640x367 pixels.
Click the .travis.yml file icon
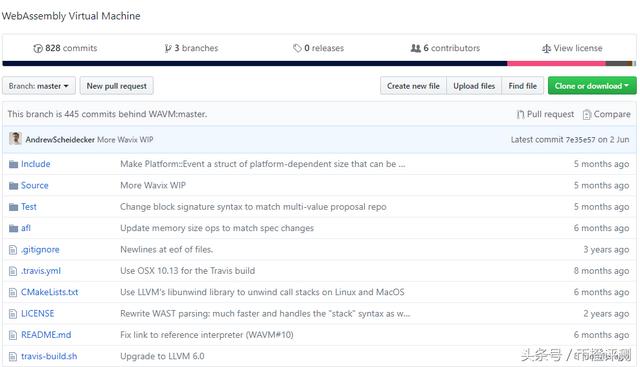(x=13, y=271)
